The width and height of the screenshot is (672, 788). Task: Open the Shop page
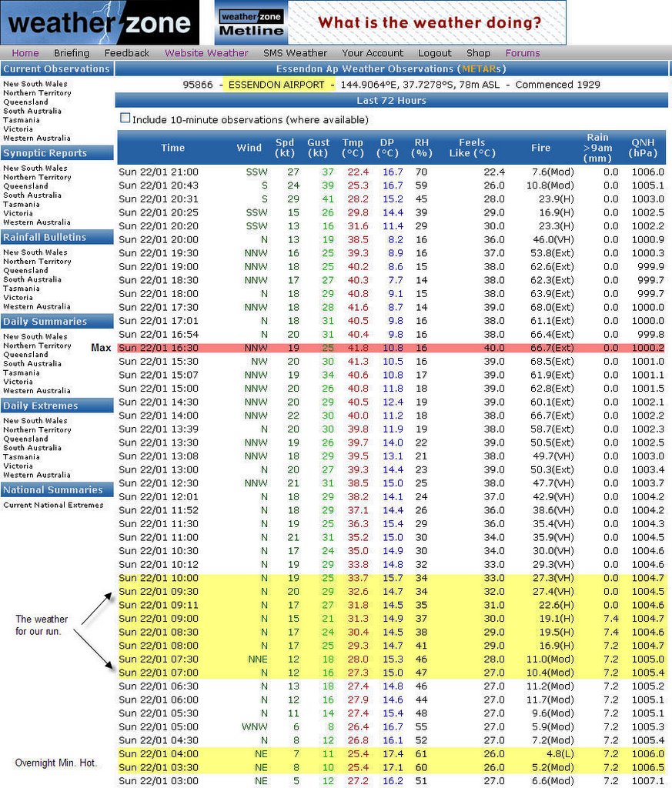(x=478, y=53)
